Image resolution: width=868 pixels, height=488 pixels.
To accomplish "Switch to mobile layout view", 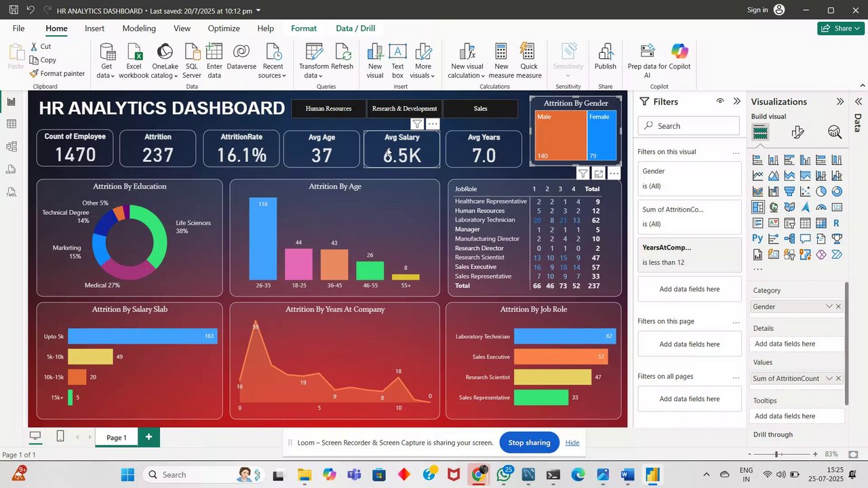I will pyautogui.click(x=60, y=436).
